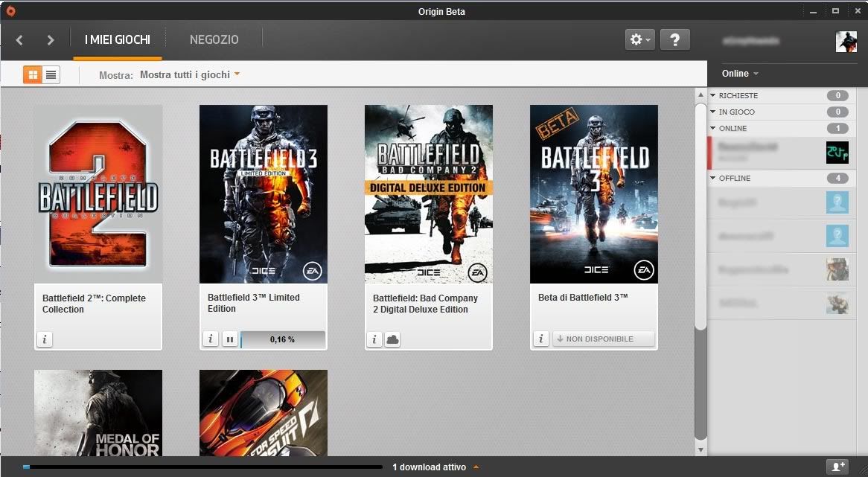Click the NON DISPONIBILE button
Screen dimensions: 868x477
click(603, 339)
